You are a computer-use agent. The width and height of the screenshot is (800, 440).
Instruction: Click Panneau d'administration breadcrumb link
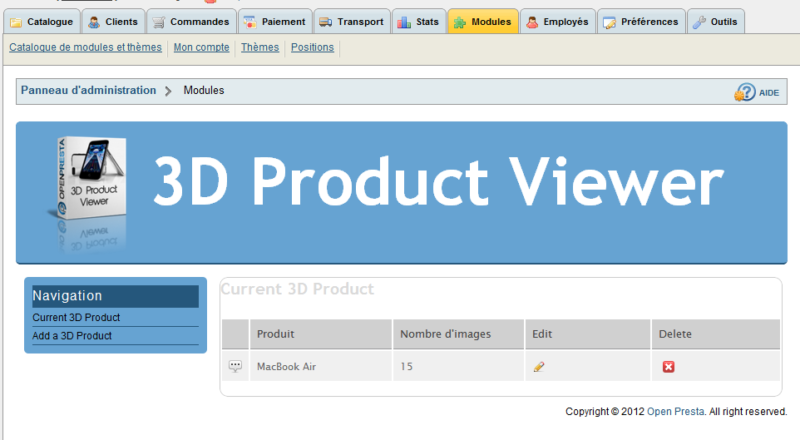[88, 90]
